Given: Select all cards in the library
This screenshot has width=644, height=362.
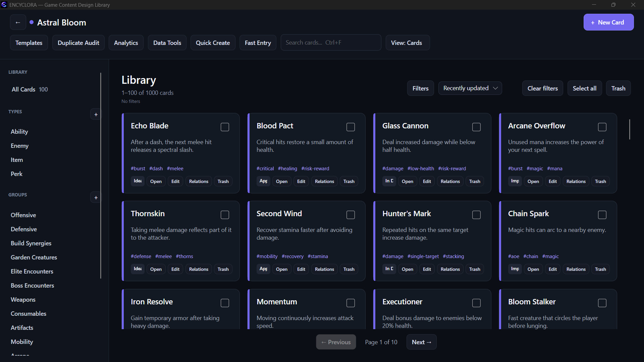Looking at the screenshot, I should (584, 88).
